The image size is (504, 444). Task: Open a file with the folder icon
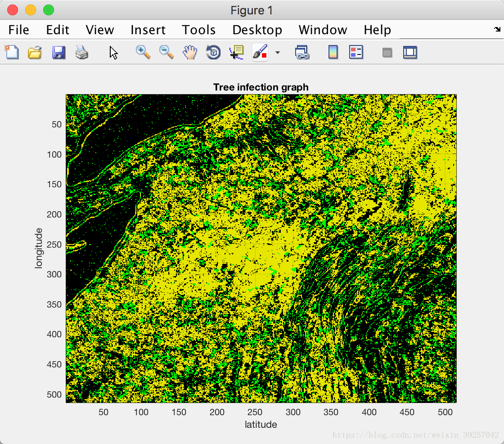pyautogui.click(x=35, y=52)
